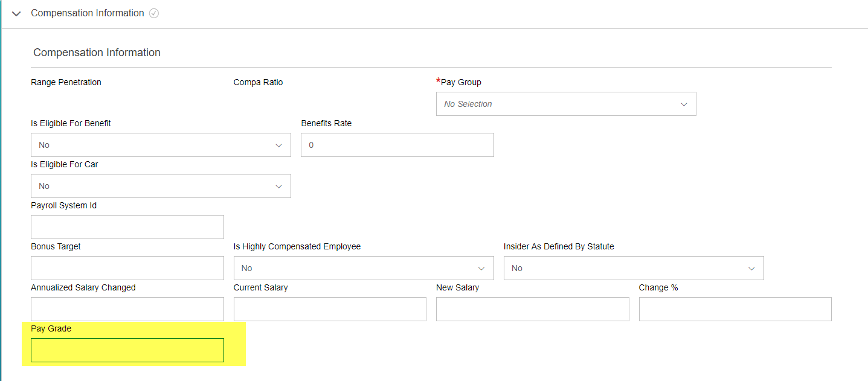Click the Benefits Rate input field

(397, 145)
